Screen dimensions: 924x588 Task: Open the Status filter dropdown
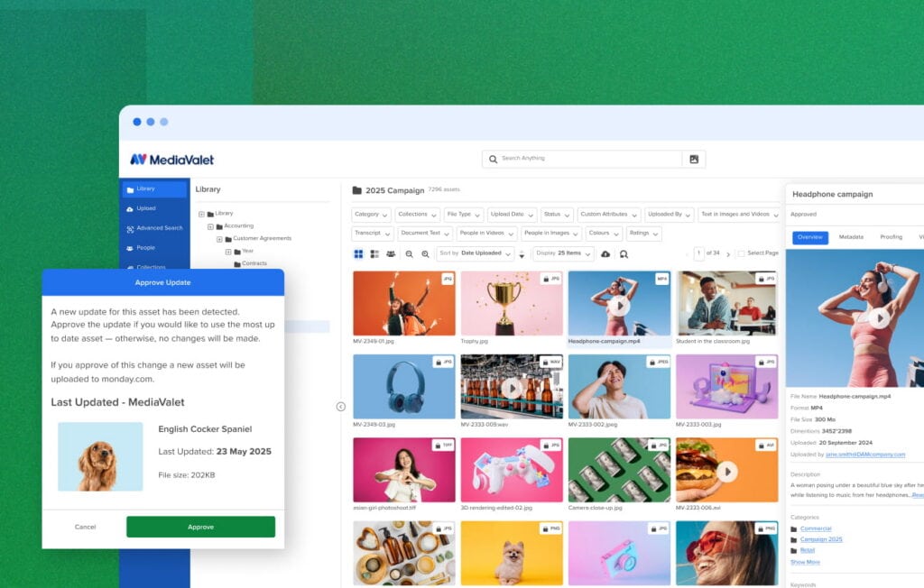[x=557, y=215]
